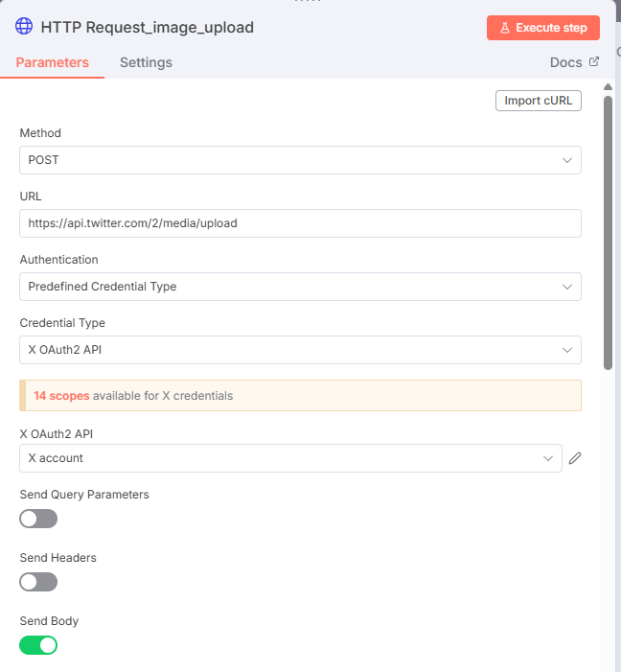Edit X account credential with pencil icon
The image size is (621, 672).
pos(575,458)
